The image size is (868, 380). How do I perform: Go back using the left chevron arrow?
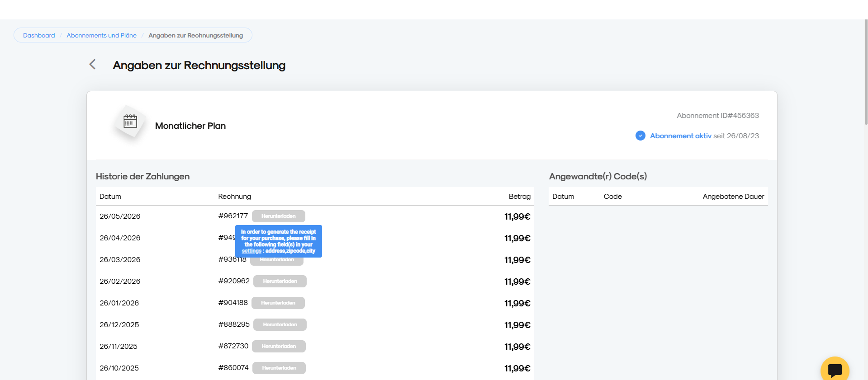pos(92,65)
